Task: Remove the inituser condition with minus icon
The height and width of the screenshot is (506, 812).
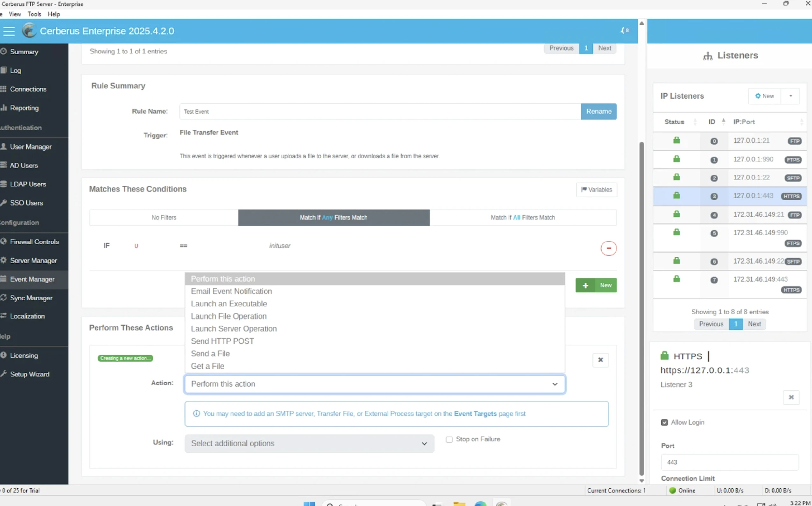Action: [609, 248]
